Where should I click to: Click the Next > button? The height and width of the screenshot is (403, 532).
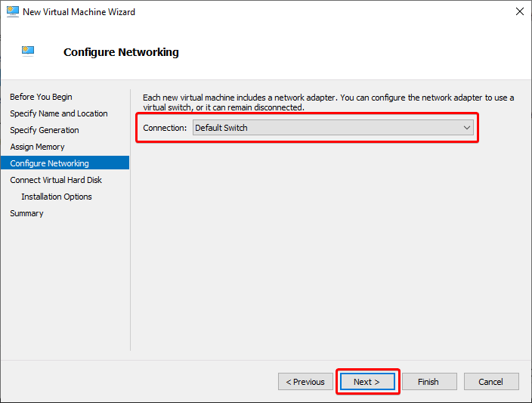(367, 382)
